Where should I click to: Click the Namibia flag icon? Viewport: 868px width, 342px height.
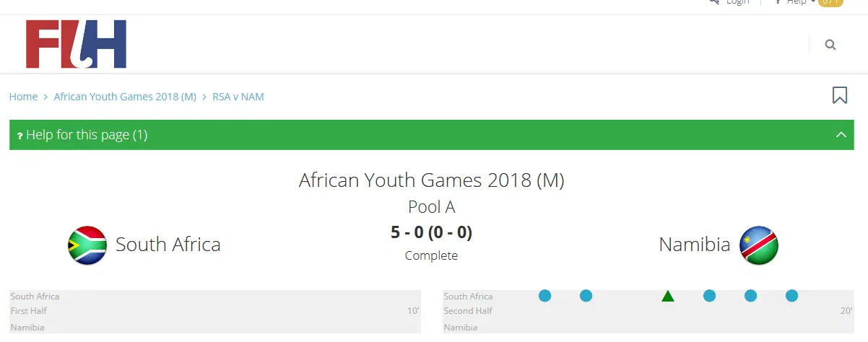point(758,245)
